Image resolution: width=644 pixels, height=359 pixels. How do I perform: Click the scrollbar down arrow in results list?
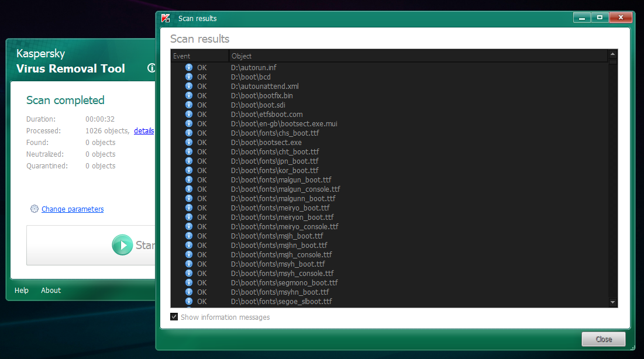pyautogui.click(x=613, y=302)
